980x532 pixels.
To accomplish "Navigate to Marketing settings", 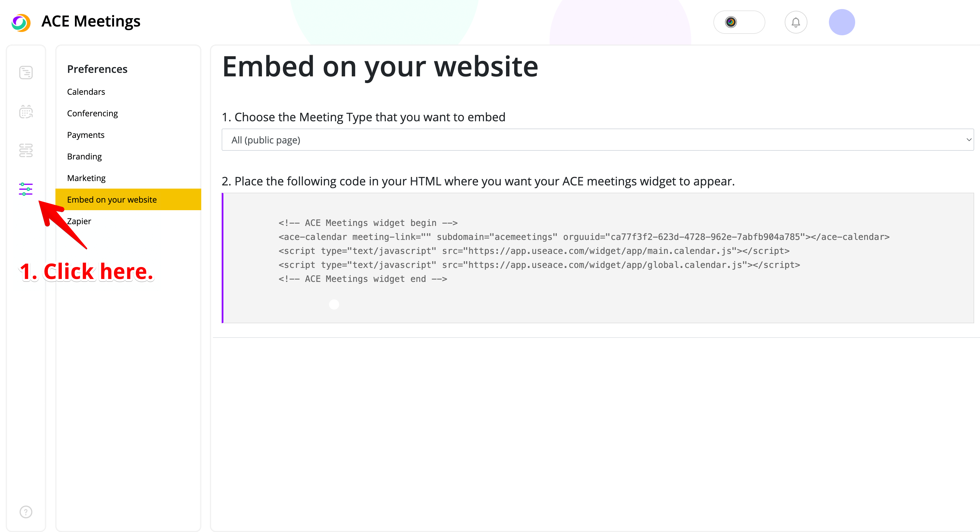I will pyautogui.click(x=86, y=178).
